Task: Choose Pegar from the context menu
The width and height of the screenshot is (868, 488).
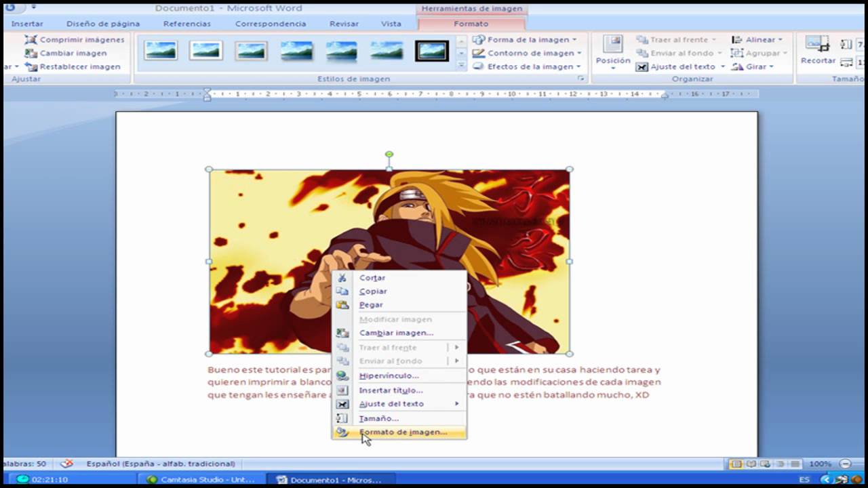Action: 399,305
